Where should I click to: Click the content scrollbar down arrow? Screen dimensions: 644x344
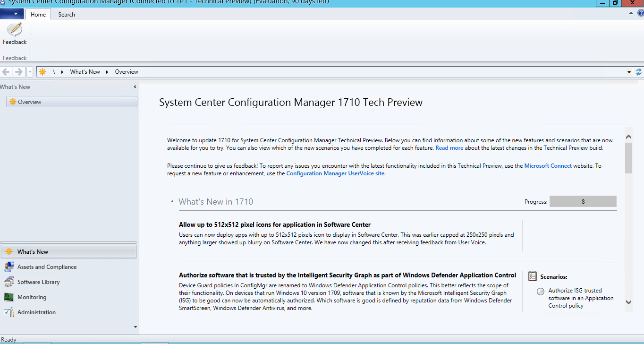click(628, 302)
